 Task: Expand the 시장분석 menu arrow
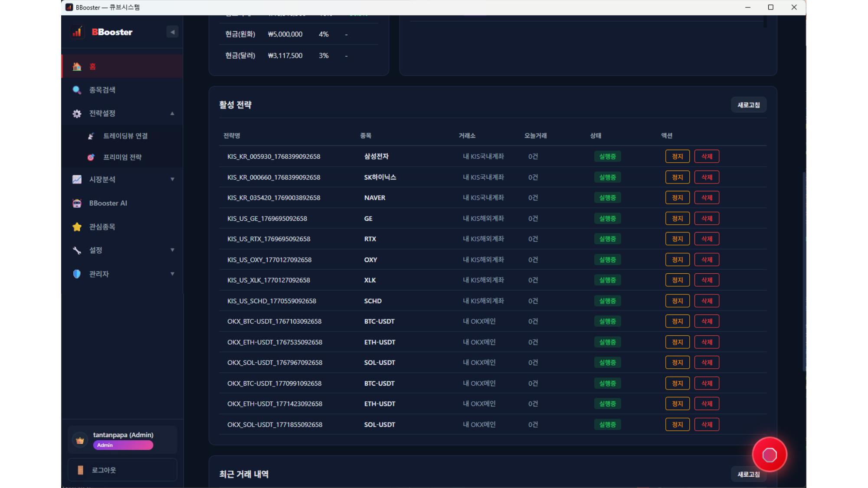click(172, 179)
